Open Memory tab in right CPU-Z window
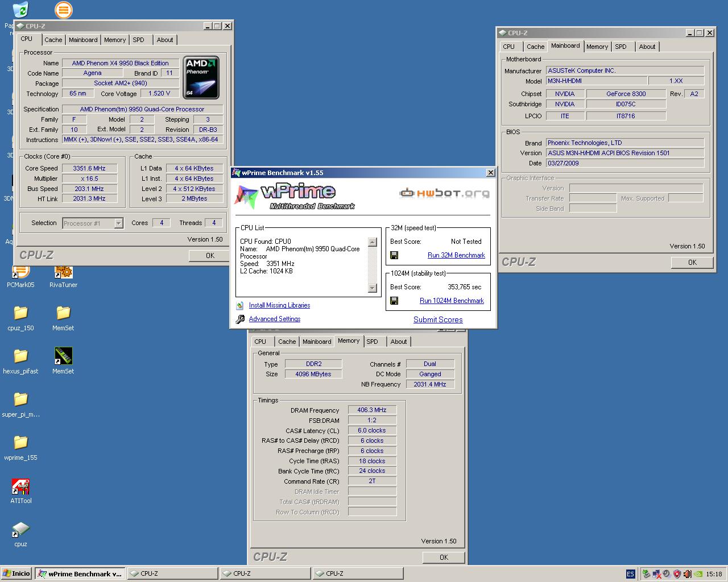This screenshot has width=728, height=582. click(597, 47)
